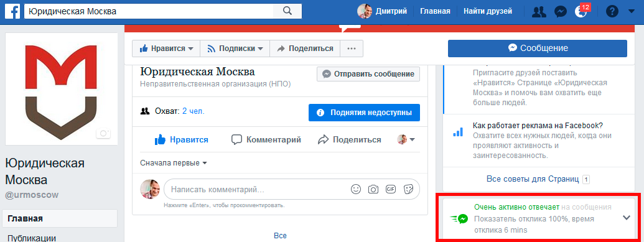Open the emoji smiley picker
The height and width of the screenshot is (242, 644).
[x=356, y=189]
